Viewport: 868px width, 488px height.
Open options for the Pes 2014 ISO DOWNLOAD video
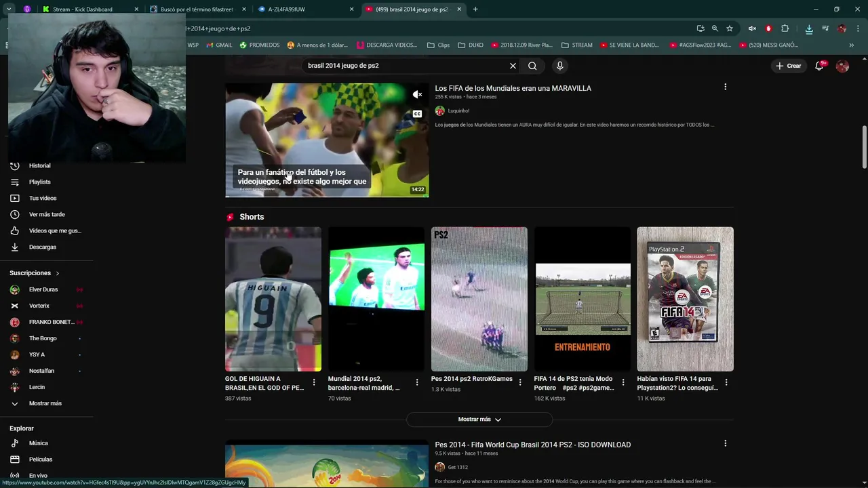[x=725, y=443]
